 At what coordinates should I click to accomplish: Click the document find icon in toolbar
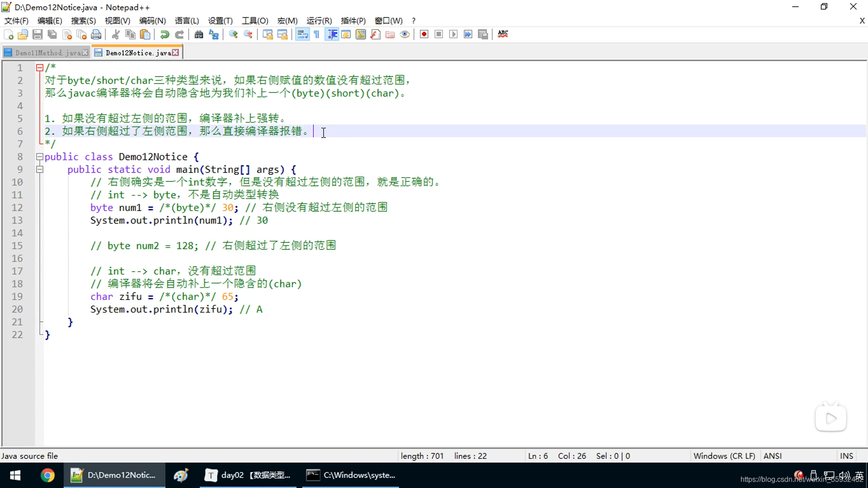click(198, 34)
